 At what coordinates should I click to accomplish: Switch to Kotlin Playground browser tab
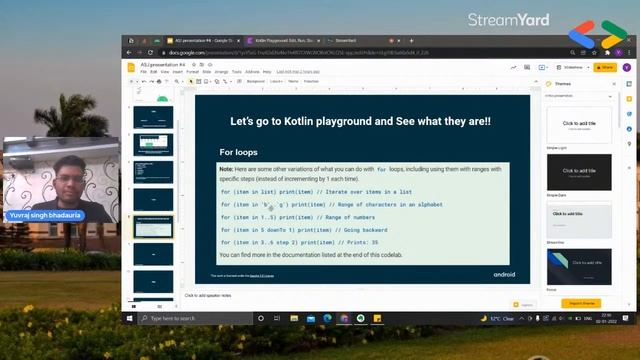(x=284, y=41)
